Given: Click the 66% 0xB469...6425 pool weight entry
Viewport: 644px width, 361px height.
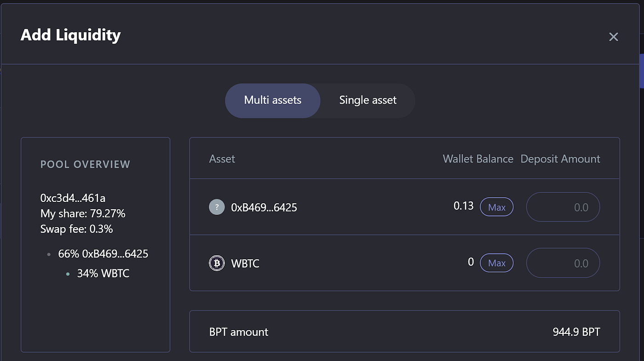Looking at the screenshot, I should (103, 254).
